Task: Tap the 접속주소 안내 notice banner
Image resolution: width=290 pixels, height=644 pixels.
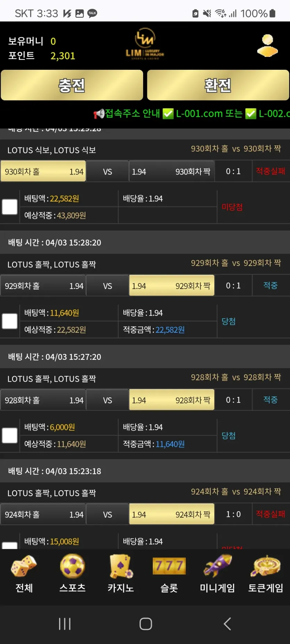Action: (x=191, y=113)
